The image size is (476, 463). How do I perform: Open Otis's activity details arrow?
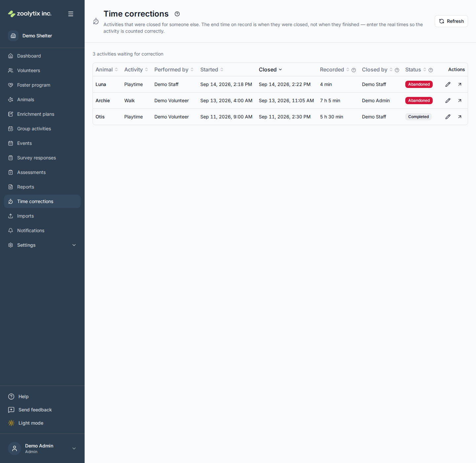(460, 117)
